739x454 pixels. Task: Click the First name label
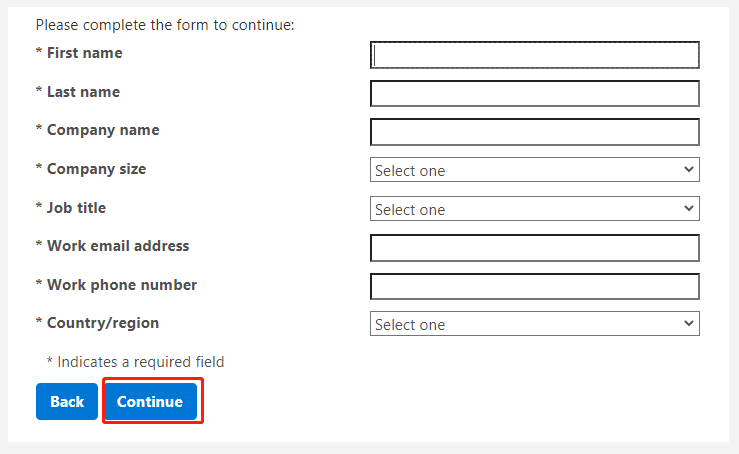coord(84,53)
